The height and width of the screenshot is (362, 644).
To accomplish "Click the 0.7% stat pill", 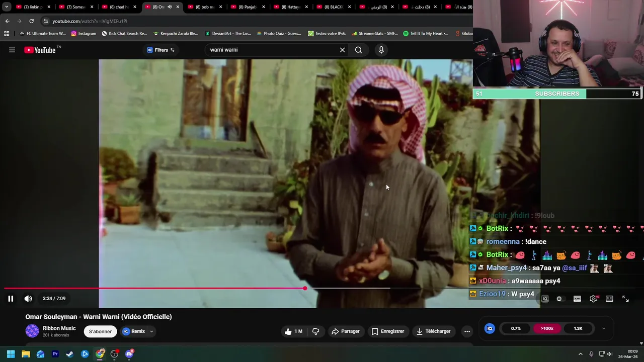I will pyautogui.click(x=516, y=328).
